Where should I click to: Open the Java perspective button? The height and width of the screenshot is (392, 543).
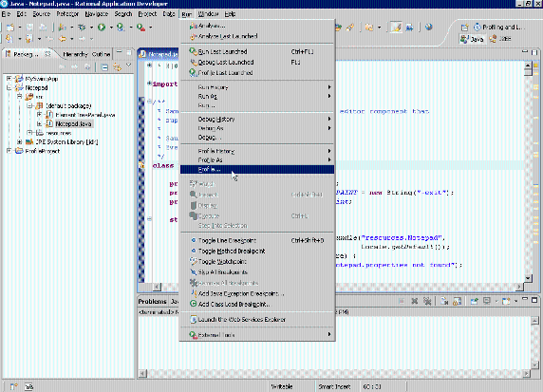(x=472, y=39)
